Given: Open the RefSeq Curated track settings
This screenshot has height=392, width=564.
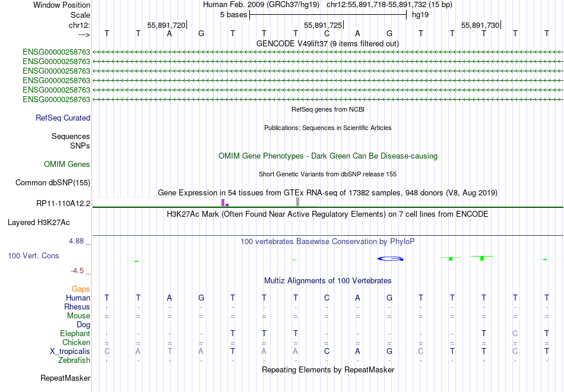Looking at the screenshot, I should [x=63, y=118].
